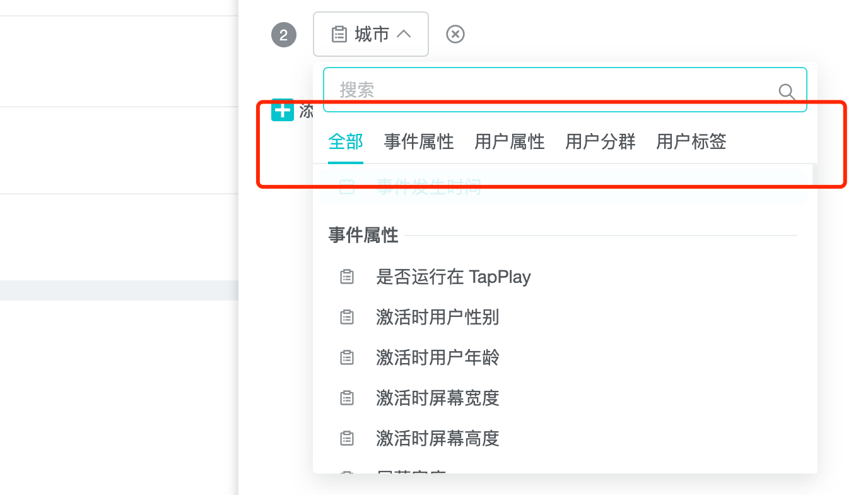This screenshot has width=868, height=495.
Task: Click the icon beside 是否运行在 TapPlay
Action: pyautogui.click(x=347, y=277)
